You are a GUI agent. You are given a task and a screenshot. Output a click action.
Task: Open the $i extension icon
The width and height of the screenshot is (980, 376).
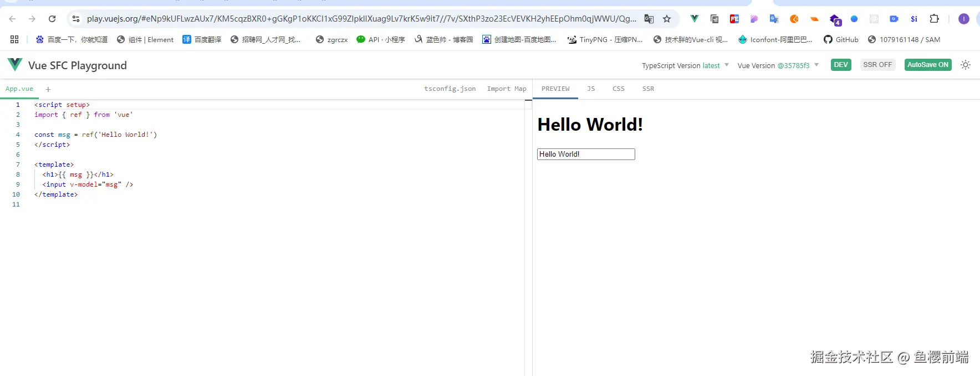pos(914,19)
